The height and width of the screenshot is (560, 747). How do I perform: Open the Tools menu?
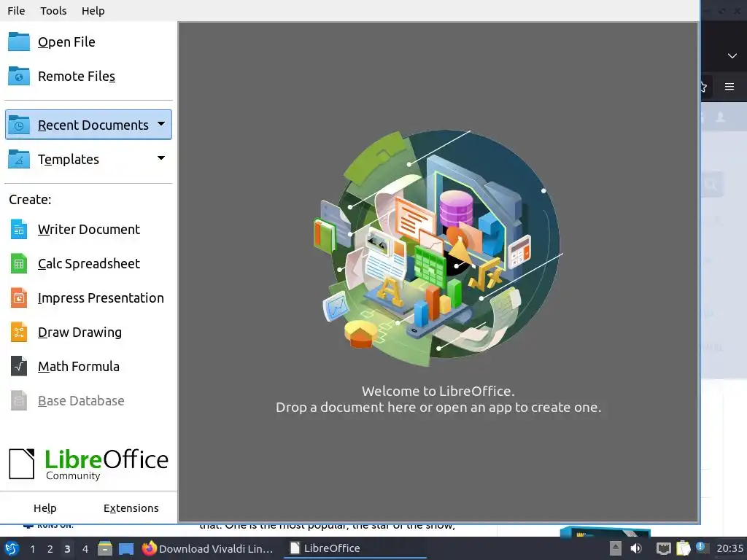click(x=53, y=10)
